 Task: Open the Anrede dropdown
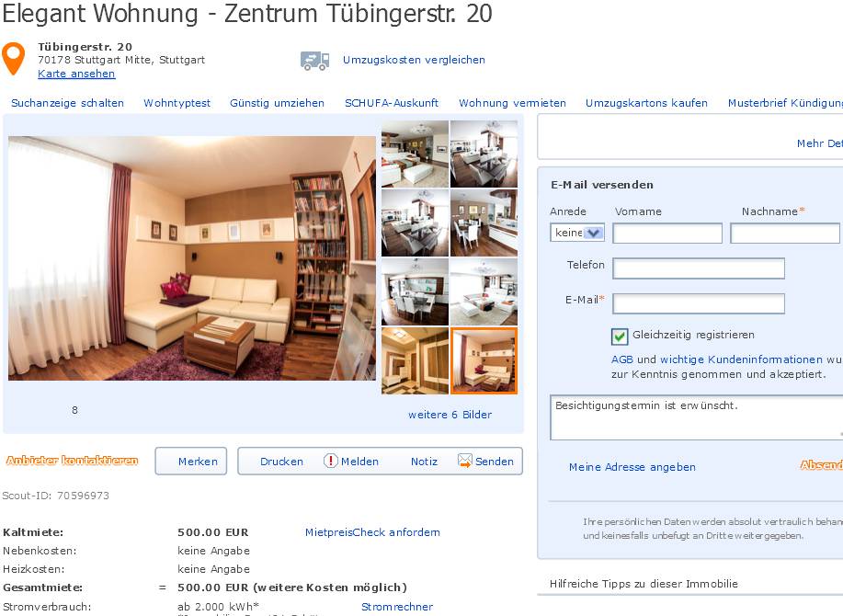pyautogui.click(x=577, y=233)
